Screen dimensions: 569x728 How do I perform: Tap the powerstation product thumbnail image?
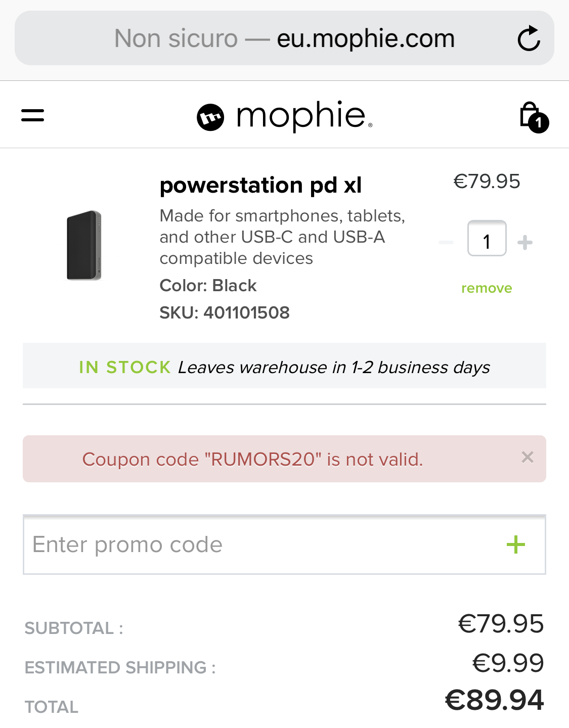point(84,245)
